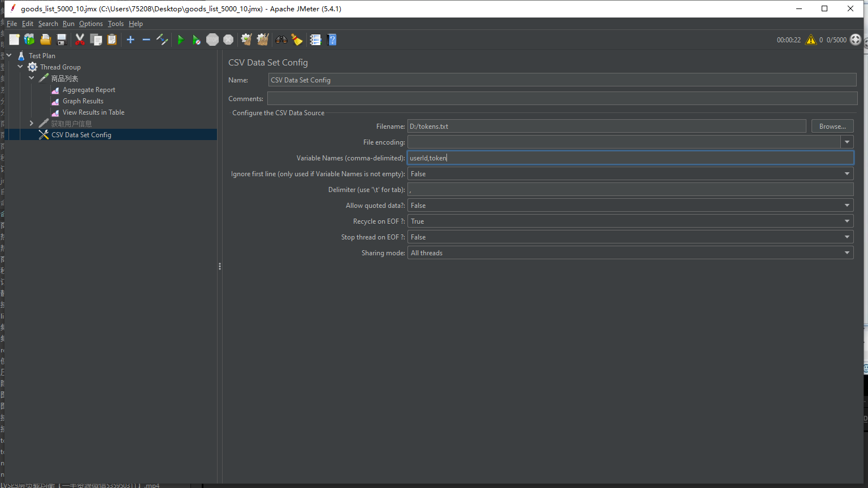Click the Reset Search broom icon
Screen dimensions: 868x488
point(297,40)
